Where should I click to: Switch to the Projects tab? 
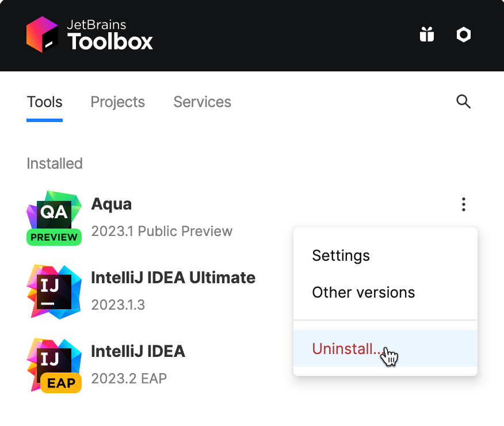coord(117,102)
